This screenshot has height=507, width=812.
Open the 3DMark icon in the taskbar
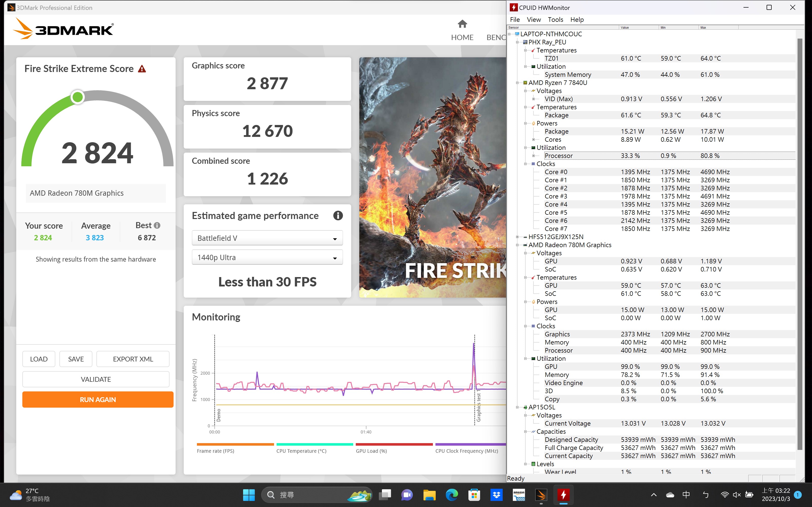click(x=541, y=495)
